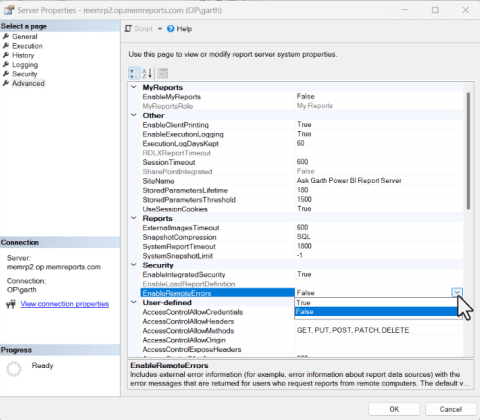
Task: Open the Advanced page
Action: [x=28, y=83]
